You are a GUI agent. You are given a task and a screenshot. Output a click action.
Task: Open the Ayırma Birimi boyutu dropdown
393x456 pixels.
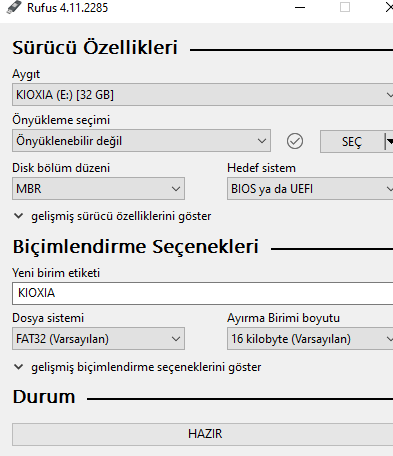310,339
